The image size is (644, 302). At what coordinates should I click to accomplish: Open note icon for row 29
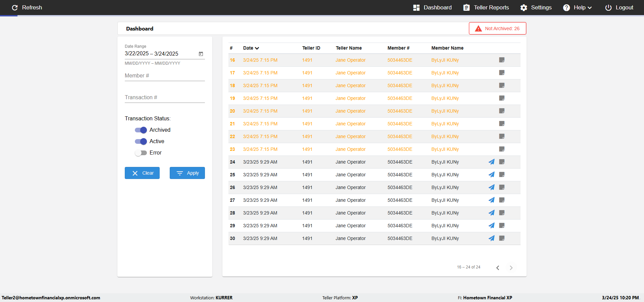pos(502,226)
